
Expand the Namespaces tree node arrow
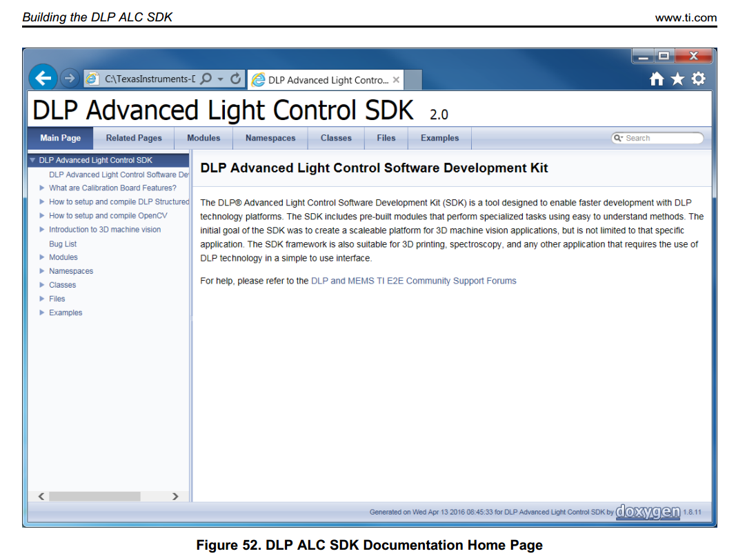click(x=42, y=271)
